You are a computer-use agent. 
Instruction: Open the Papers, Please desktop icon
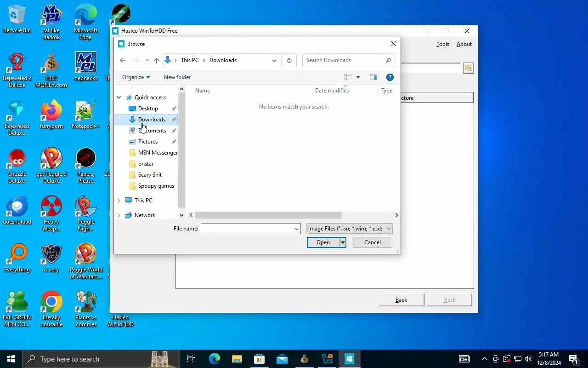pos(86,166)
